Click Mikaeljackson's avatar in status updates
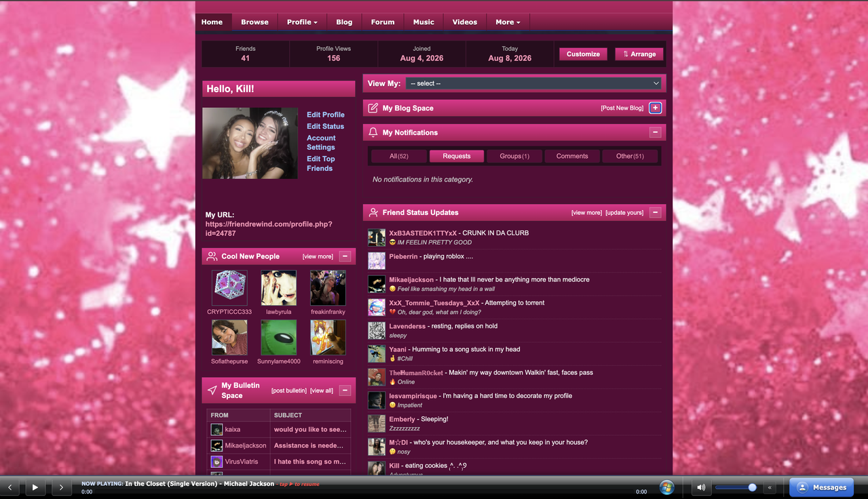 click(x=377, y=284)
